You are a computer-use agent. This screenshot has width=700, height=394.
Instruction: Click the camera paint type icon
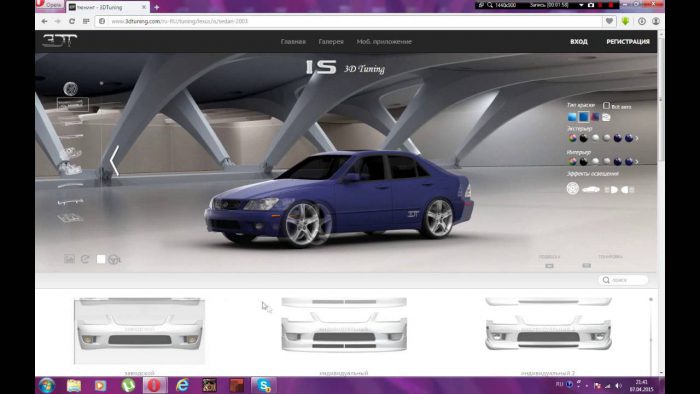point(606,117)
